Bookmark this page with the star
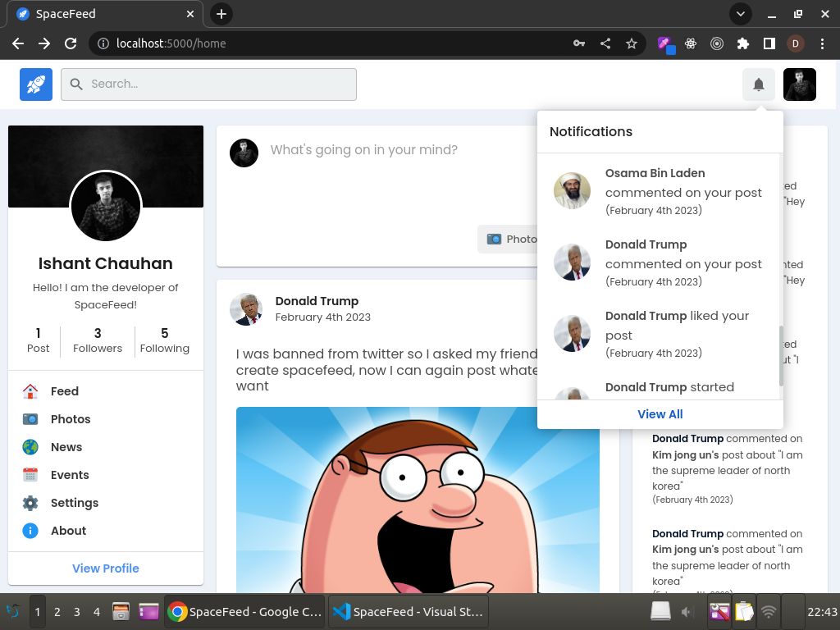 click(x=632, y=43)
